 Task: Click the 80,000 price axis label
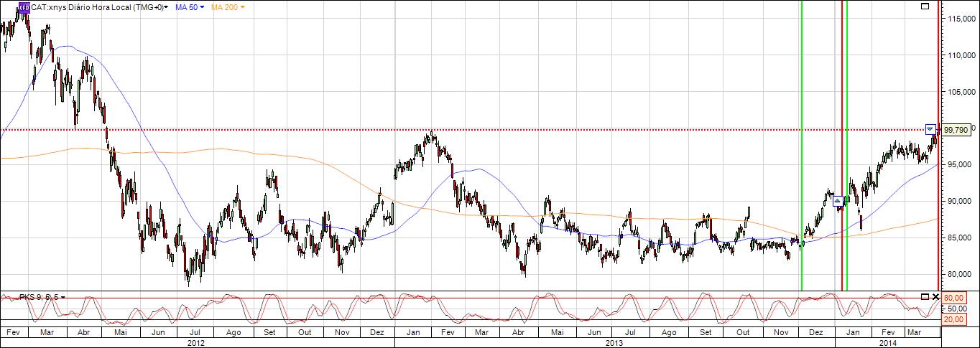(x=960, y=274)
